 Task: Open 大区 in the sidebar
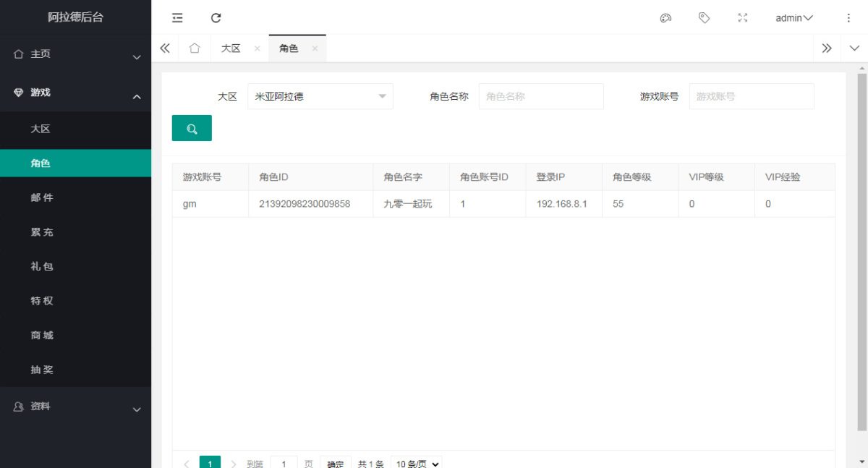click(x=75, y=129)
